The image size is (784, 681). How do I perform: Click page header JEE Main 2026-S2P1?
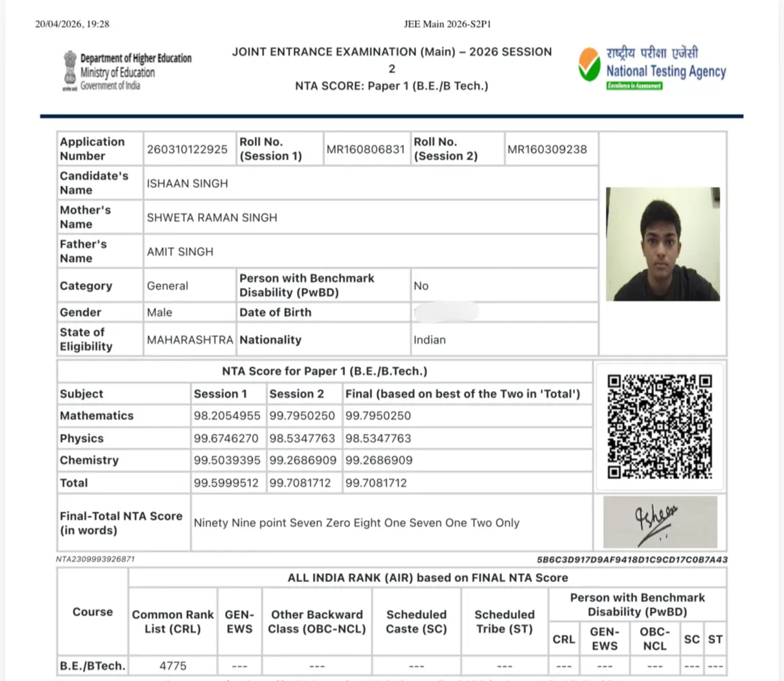click(448, 24)
